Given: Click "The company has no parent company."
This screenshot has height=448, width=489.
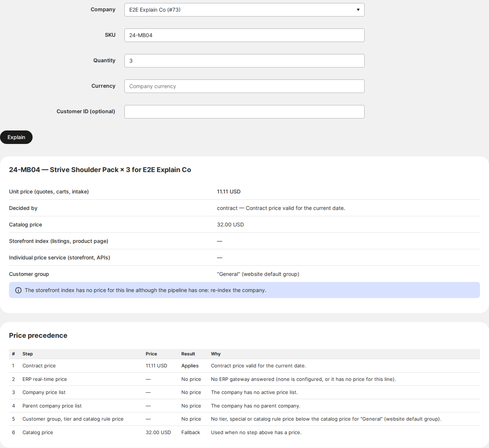Looking at the screenshot, I should [256, 406].
